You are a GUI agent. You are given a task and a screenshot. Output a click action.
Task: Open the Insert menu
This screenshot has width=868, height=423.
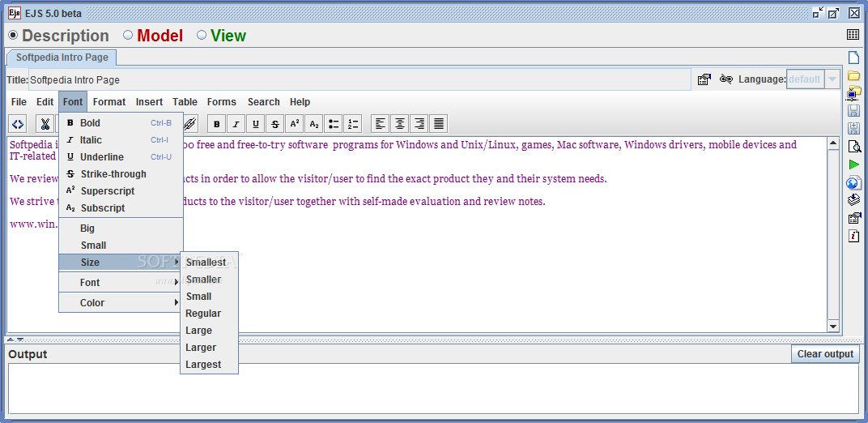150,102
